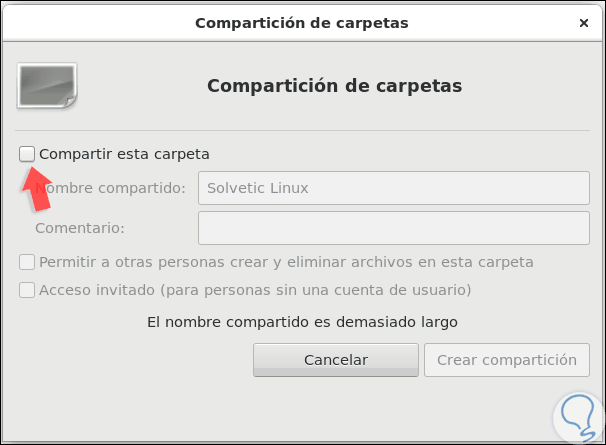
Task: Click the red arrow pointer annotation
Action: click(x=36, y=190)
